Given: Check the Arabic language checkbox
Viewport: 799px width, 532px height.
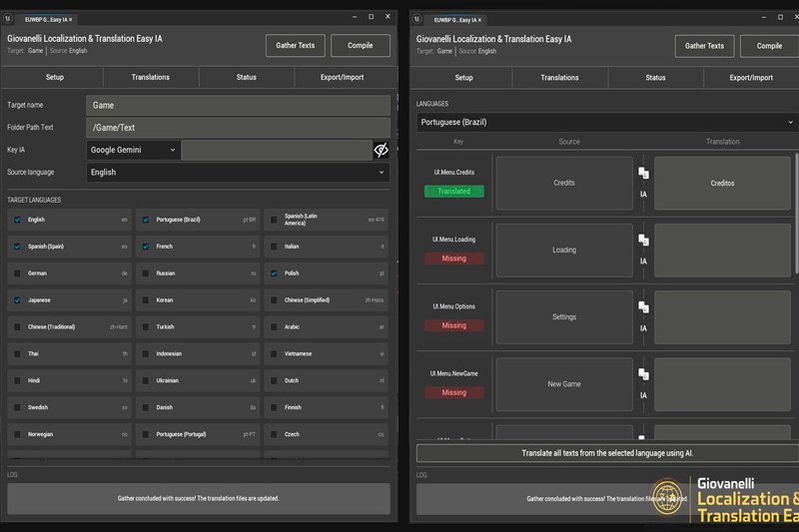Looking at the screenshot, I should tap(274, 326).
